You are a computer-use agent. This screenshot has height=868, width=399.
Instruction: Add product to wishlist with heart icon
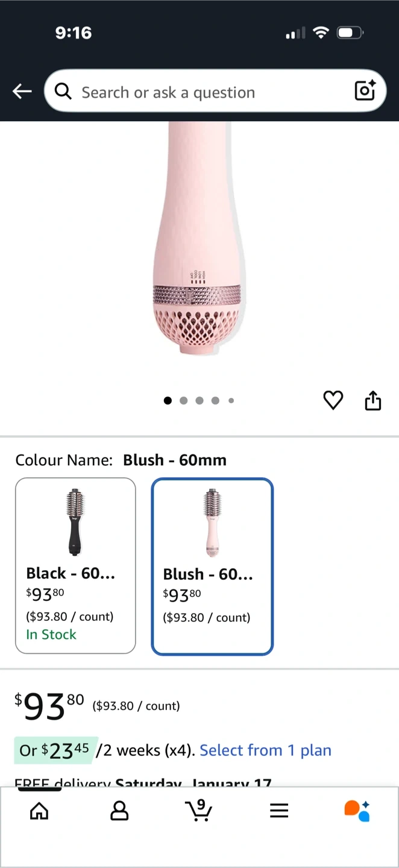pyautogui.click(x=333, y=400)
